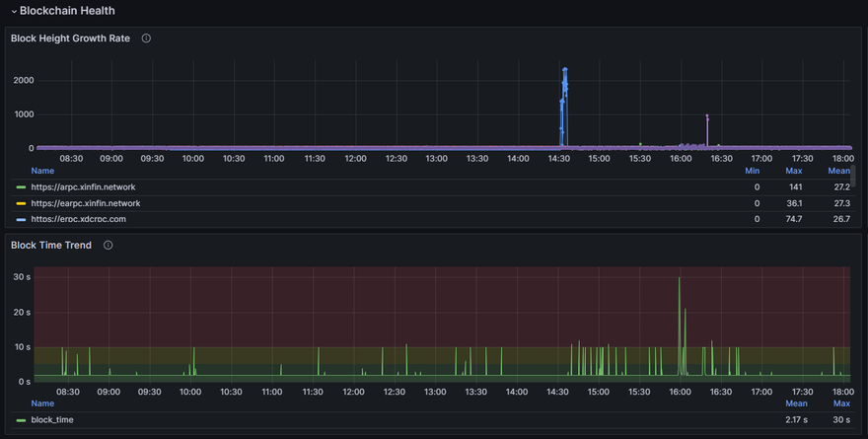Sort Block Time legend by Name column
The image size is (868, 439).
tap(42, 403)
